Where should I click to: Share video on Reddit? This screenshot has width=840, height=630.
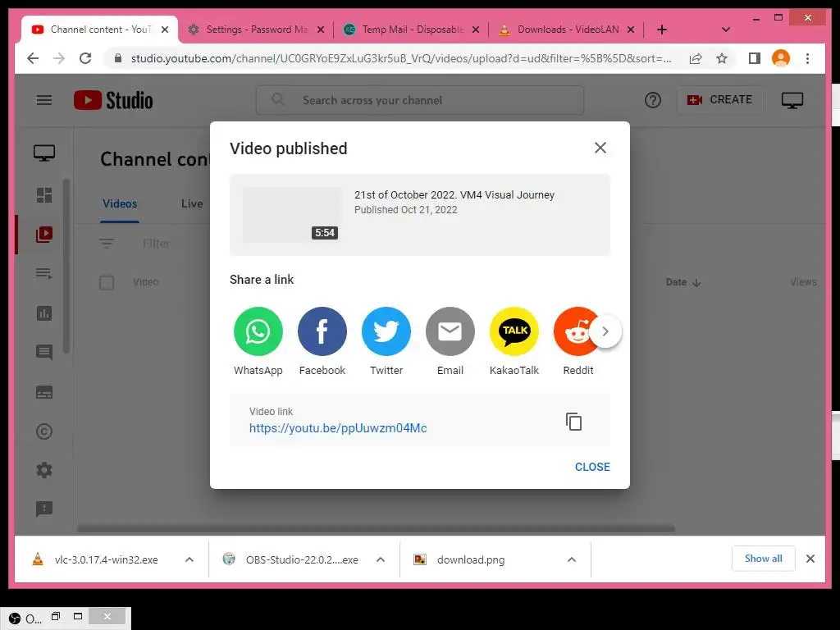pyautogui.click(x=573, y=331)
